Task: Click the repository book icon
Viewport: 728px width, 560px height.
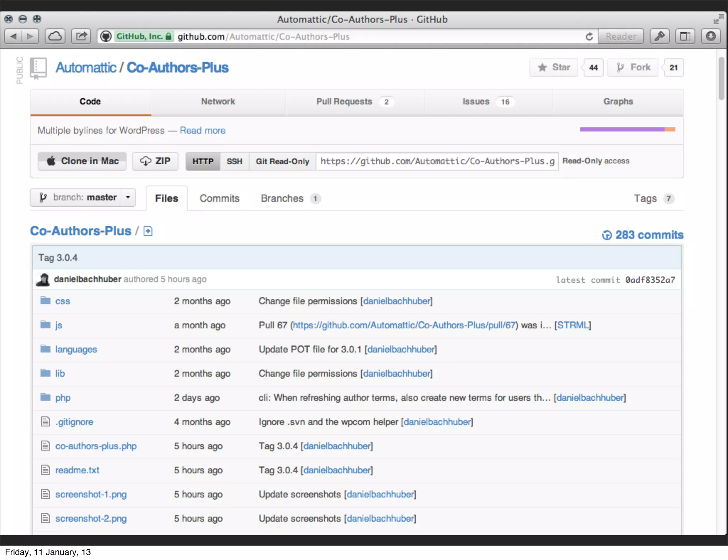Action: tap(38, 68)
